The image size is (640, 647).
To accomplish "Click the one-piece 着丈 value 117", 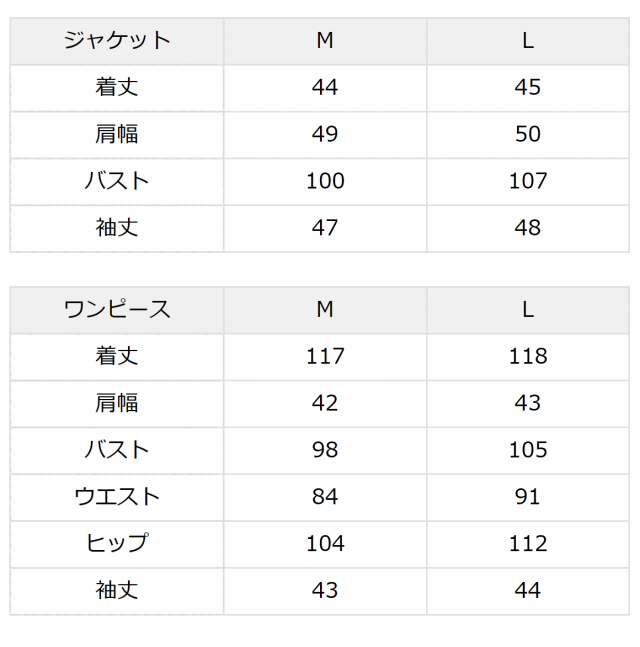I will [325, 356].
